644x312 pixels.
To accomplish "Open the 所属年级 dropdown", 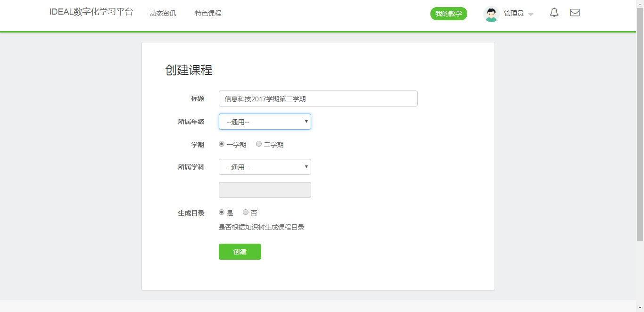I will pyautogui.click(x=264, y=122).
